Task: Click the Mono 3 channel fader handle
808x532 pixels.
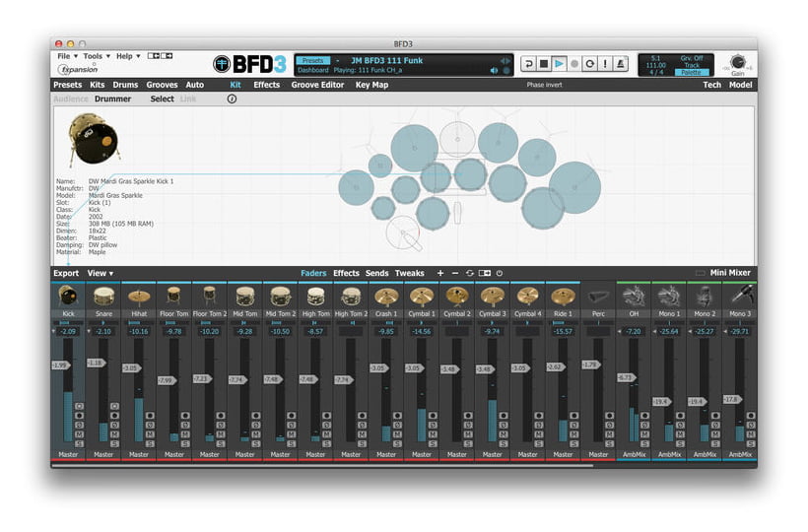Action: 732,399
